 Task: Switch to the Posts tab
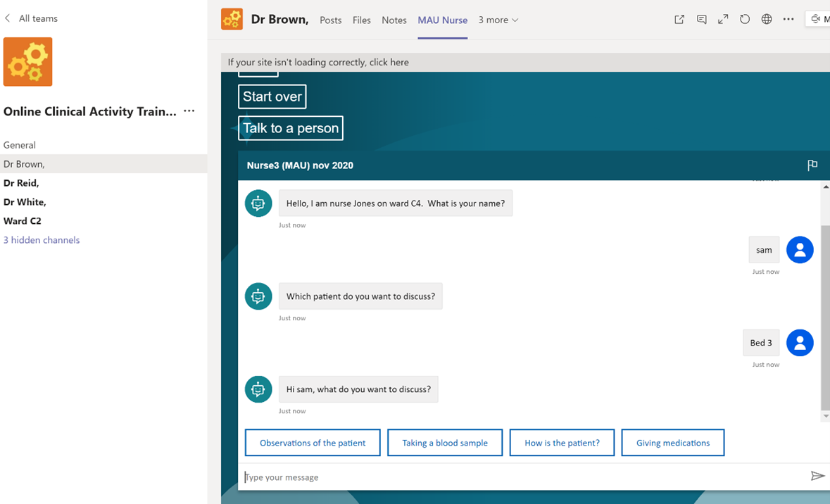pyautogui.click(x=330, y=20)
